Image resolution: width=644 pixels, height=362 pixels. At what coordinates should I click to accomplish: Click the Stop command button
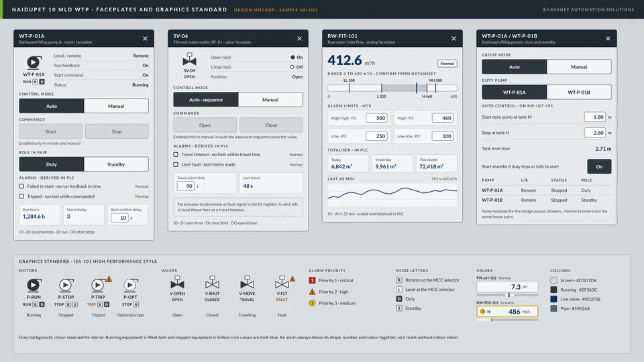(117, 132)
